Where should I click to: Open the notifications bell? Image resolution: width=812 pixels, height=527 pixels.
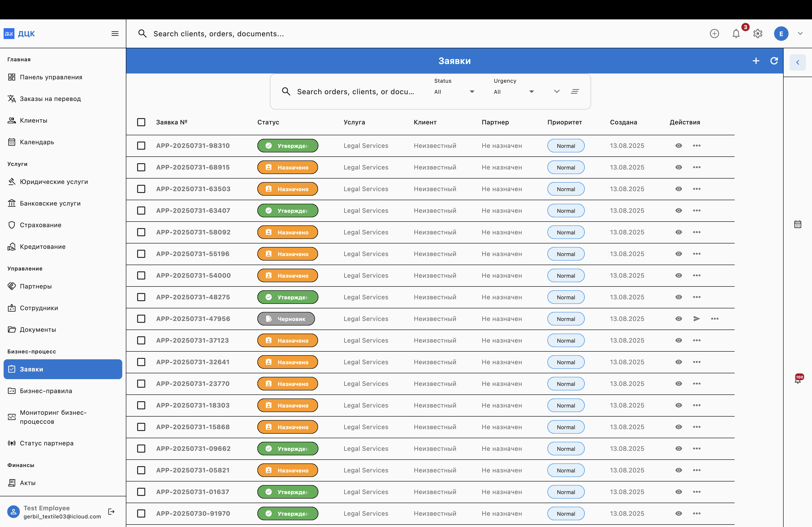tap(736, 33)
